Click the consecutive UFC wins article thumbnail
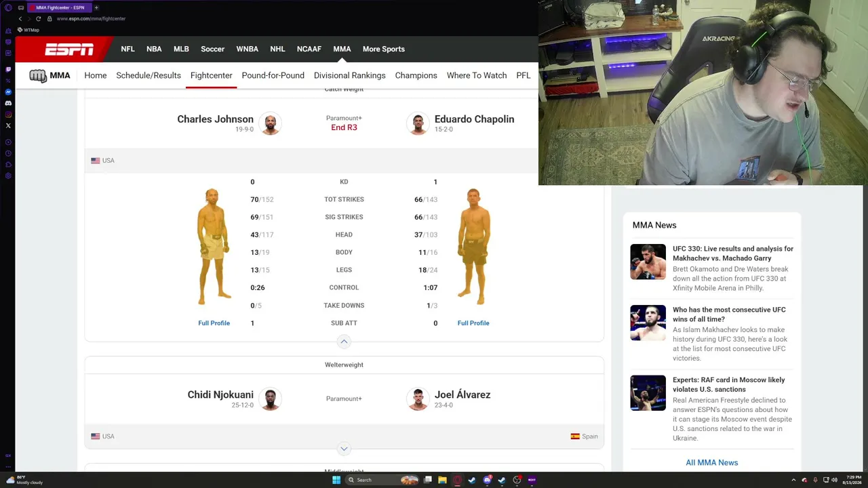The width and height of the screenshot is (868, 488). [648, 323]
